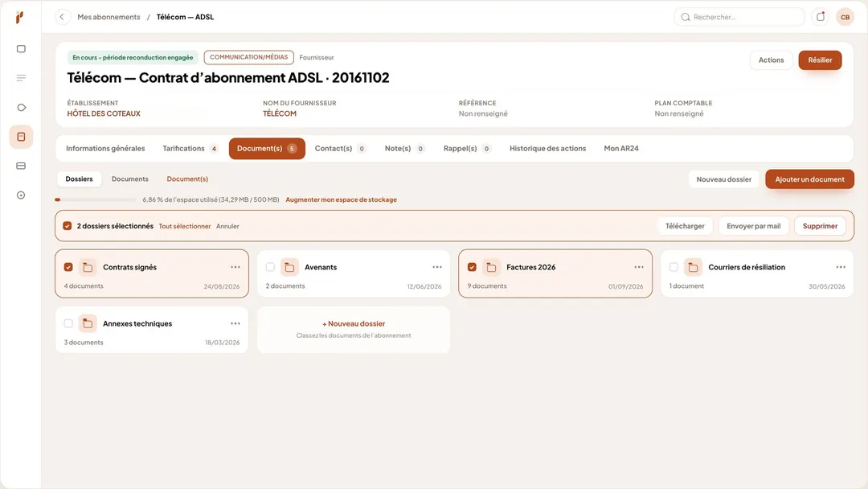868x489 pixels.
Task: Click the COMMUNICATION/MÉDIAS category tag
Action: point(248,58)
